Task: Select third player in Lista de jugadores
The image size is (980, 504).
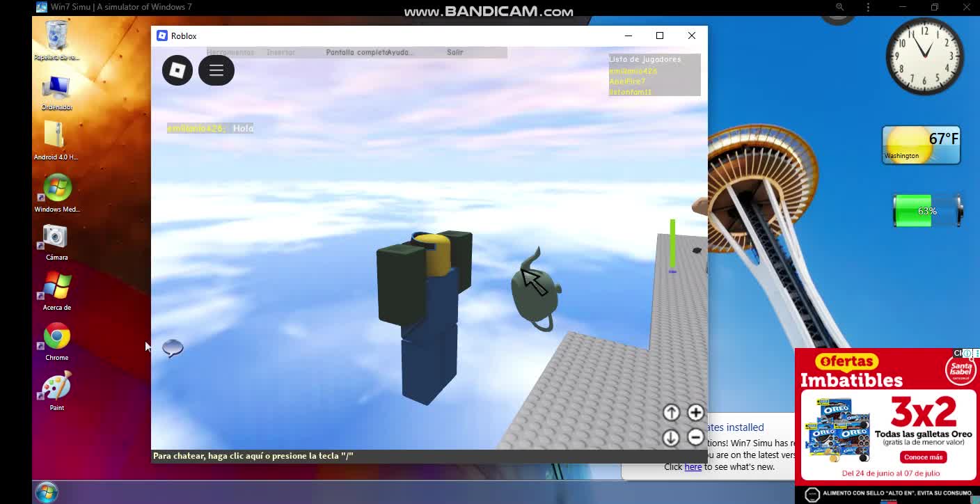Action: [630, 92]
